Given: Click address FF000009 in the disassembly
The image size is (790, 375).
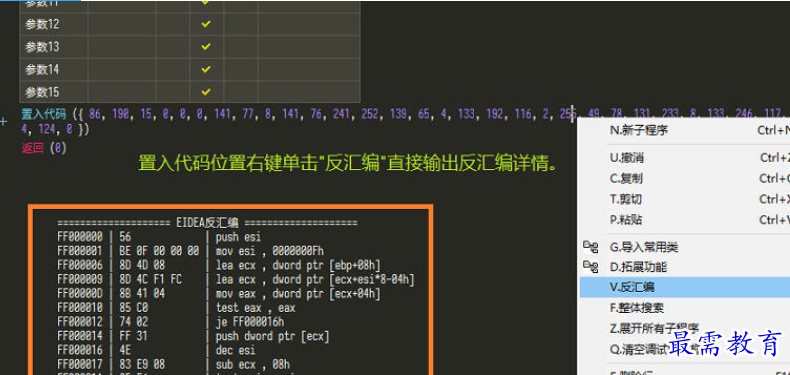Looking at the screenshot, I should pyautogui.click(x=80, y=279).
